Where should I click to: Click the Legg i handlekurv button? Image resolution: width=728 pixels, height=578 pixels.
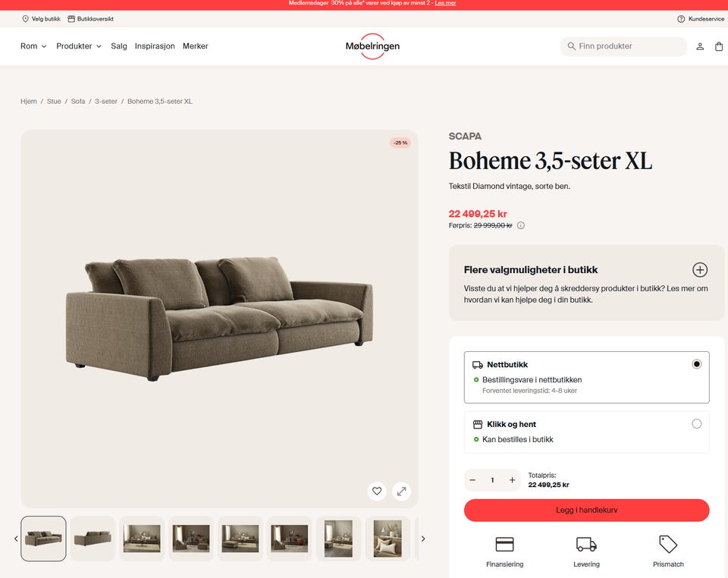pyautogui.click(x=586, y=510)
